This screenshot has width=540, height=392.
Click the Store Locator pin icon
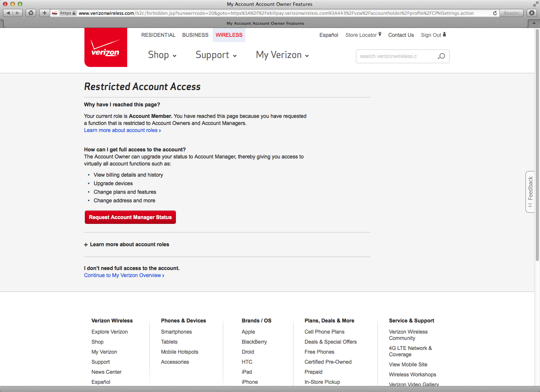380,34
